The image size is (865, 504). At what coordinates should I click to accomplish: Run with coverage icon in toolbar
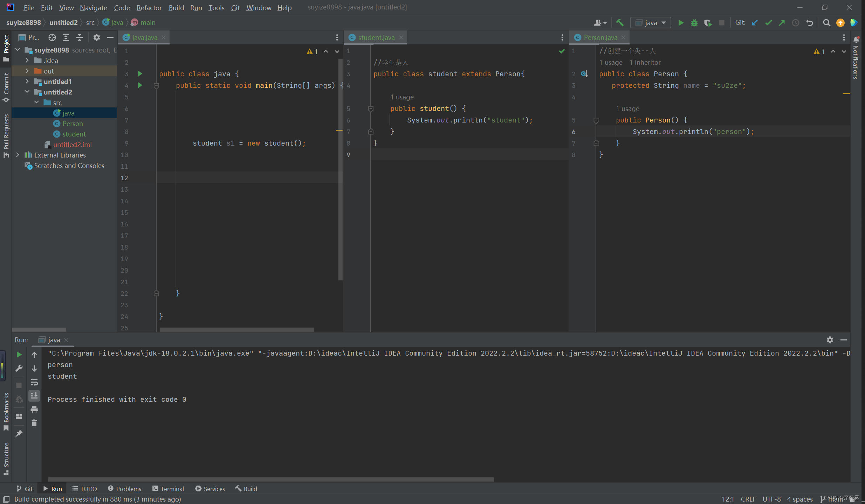tap(708, 23)
